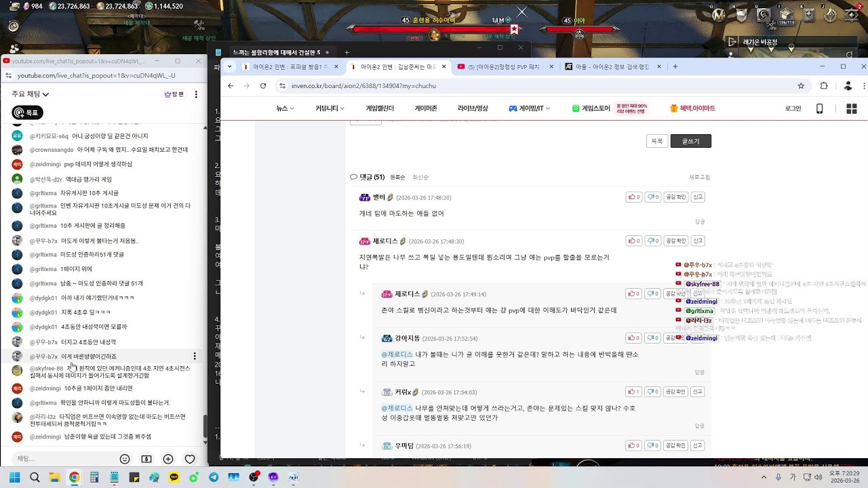Sort comments by 최신순
This screenshot has height=488, width=868.
[420, 178]
